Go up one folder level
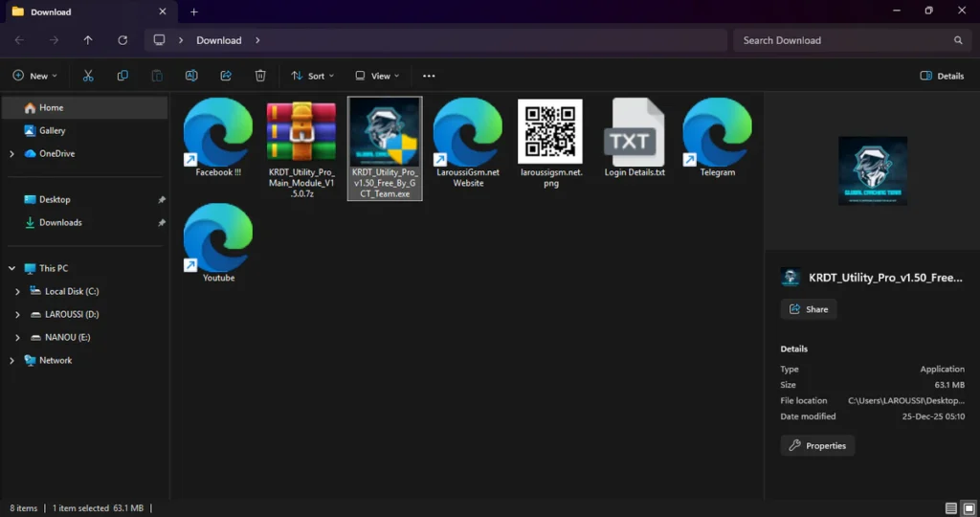The height and width of the screenshot is (517, 980). point(88,40)
